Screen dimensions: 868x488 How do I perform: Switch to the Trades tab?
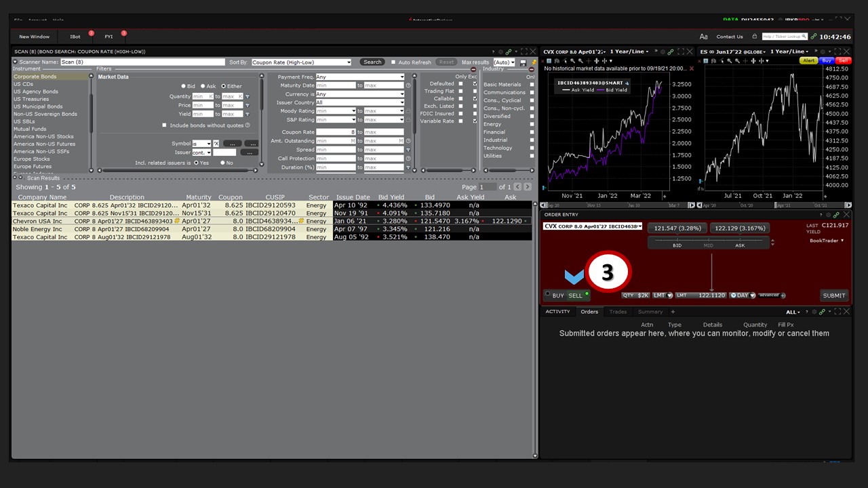(618, 312)
